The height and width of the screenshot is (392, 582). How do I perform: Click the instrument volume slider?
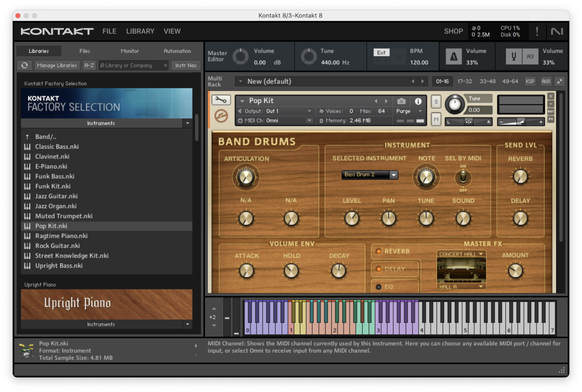coord(521,122)
